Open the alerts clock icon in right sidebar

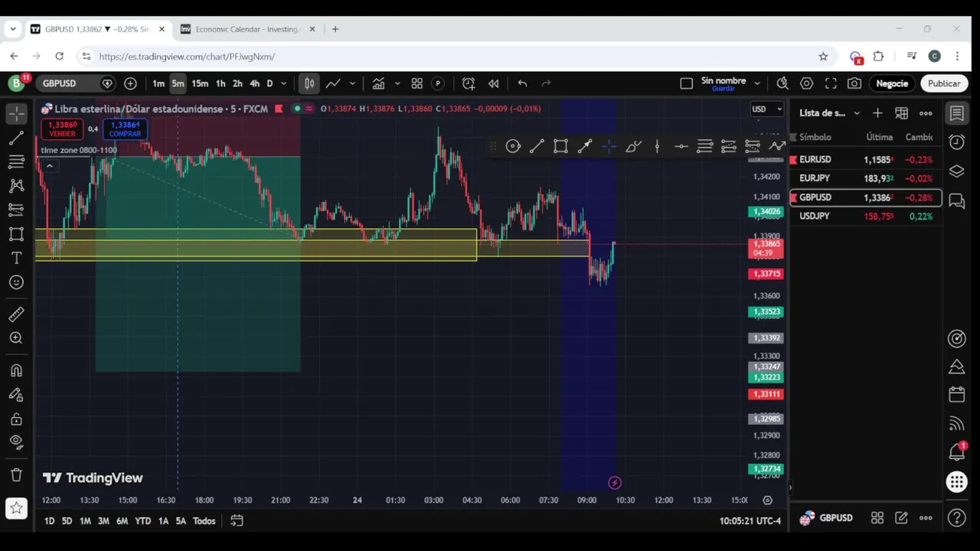[x=957, y=142]
